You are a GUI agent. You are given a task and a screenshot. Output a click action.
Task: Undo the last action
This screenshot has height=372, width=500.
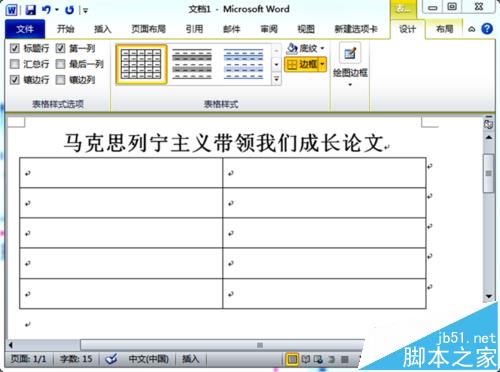click(x=46, y=10)
